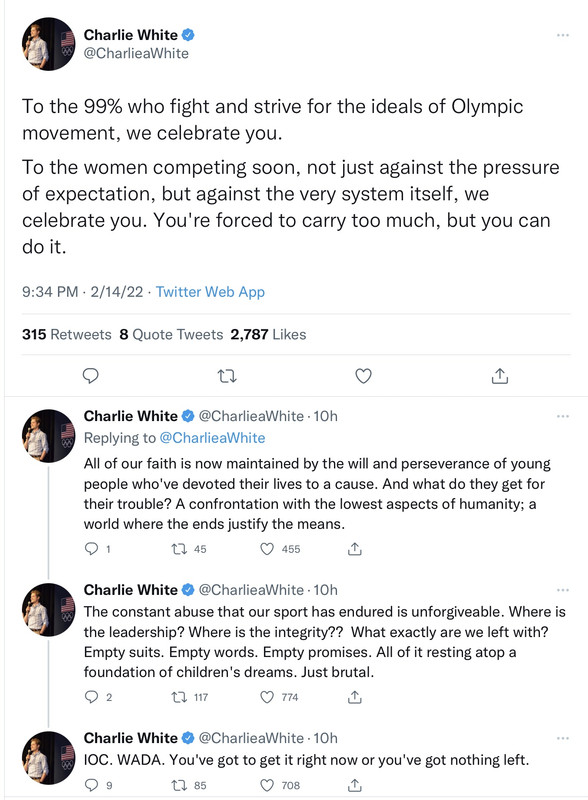Open more options on the main tweet
Viewport: 588px width, 800px height.
562,35
